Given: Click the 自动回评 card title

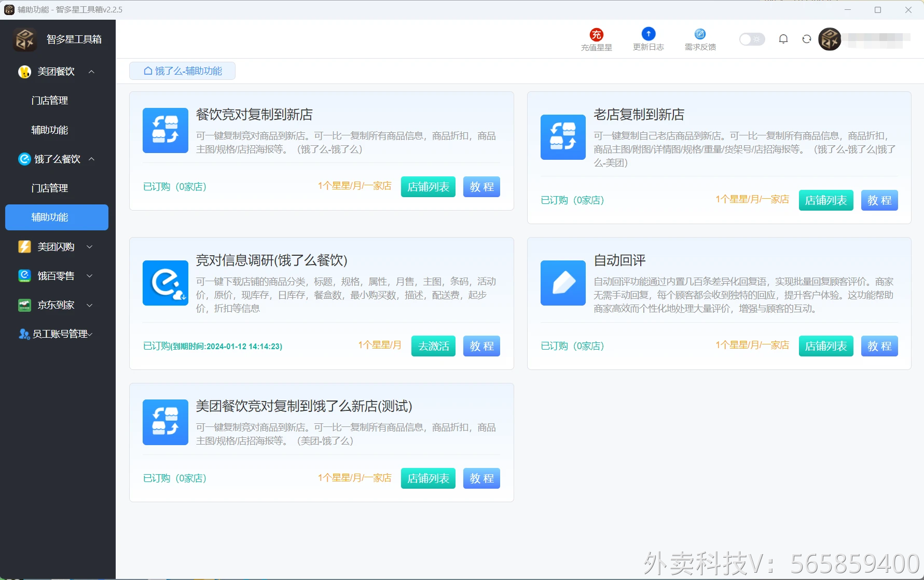Looking at the screenshot, I should click(x=619, y=260).
